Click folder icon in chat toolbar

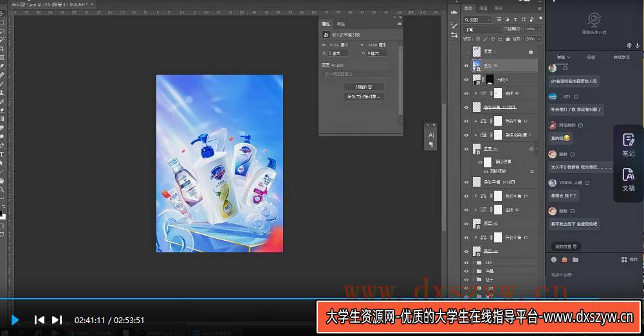pyautogui.click(x=575, y=259)
